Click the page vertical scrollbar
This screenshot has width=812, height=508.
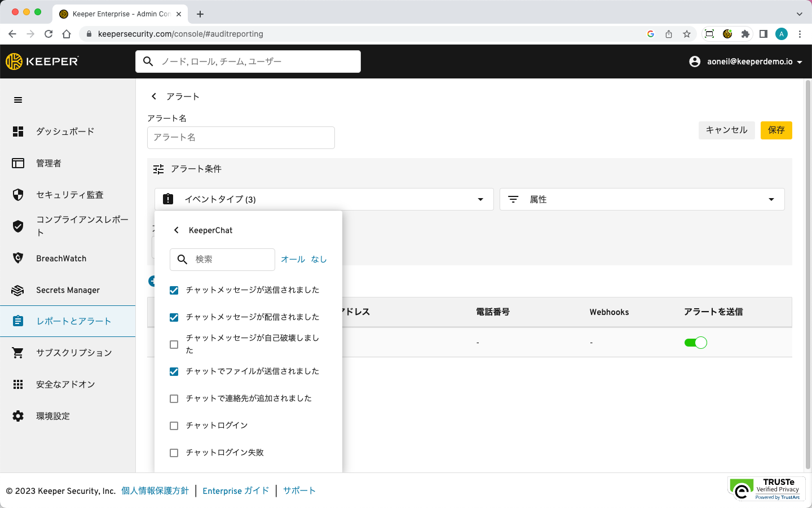pyautogui.click(x=807, y=271)
